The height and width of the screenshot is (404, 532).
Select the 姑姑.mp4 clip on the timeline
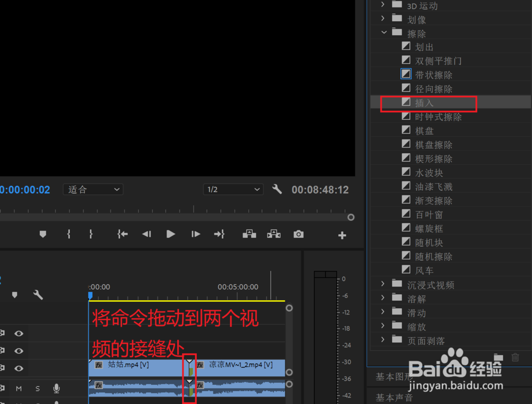point(133,365)
